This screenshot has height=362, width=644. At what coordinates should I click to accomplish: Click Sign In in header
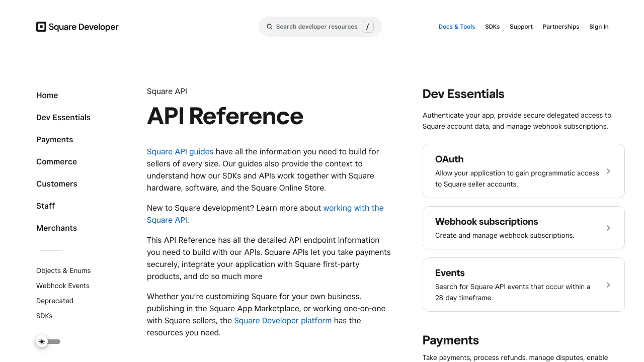click(599, 27)
